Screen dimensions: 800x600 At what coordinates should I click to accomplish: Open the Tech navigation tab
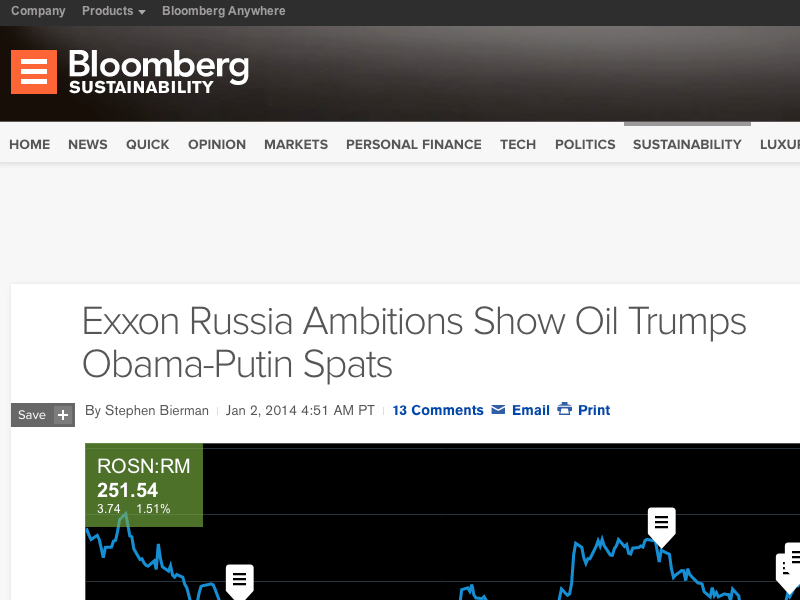(518, 144)
